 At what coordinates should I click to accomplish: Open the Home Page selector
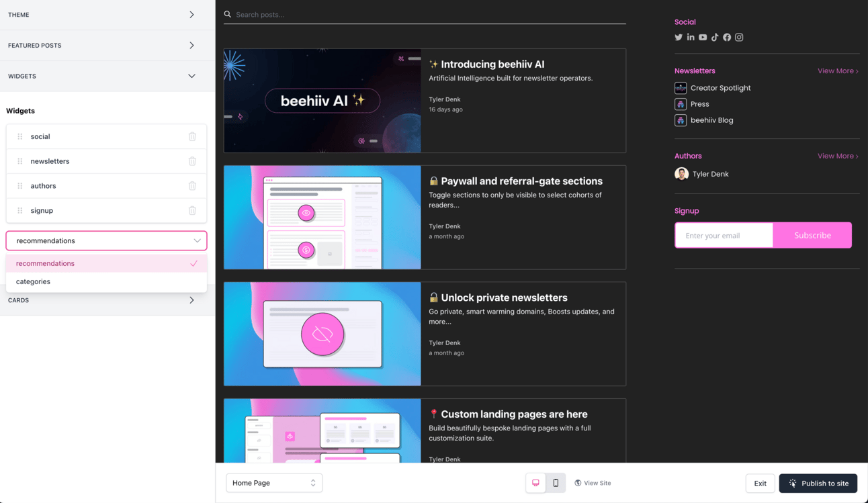click(x=274, y=483)
